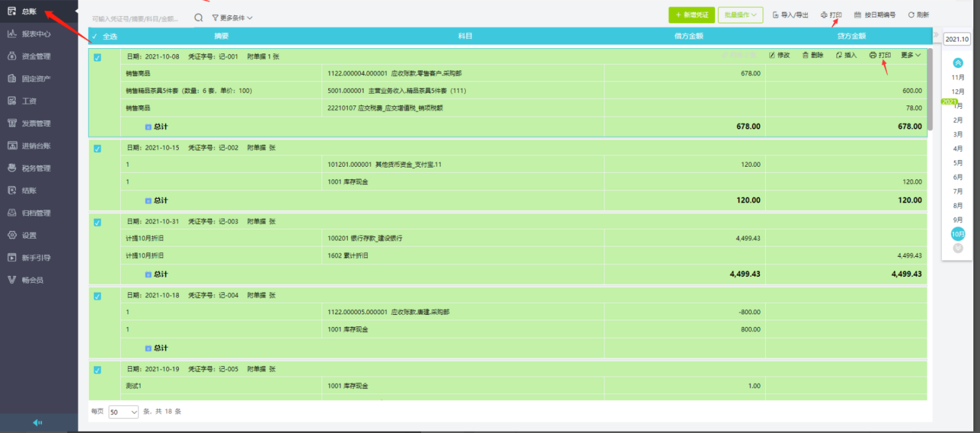Open the 总账 general ledger module
The height and width of the screenshot is (433, 980).
pos(29,11)
